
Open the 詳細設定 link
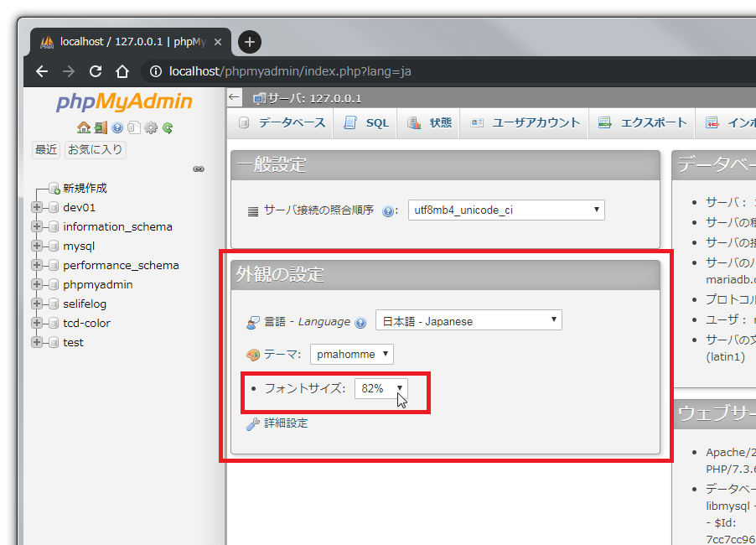click(x=286, y=423)
